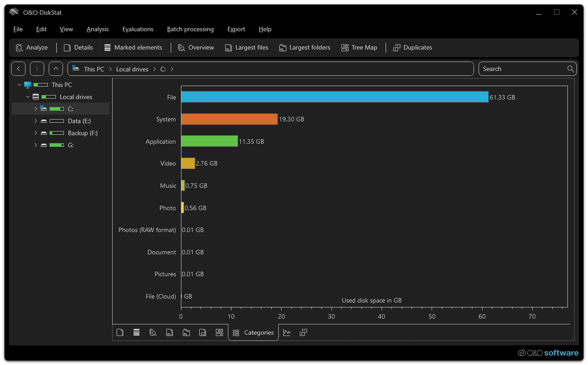Switch to bottom Largest folders tab icon
Screen dimensions: 588x365
click(186, 332)
